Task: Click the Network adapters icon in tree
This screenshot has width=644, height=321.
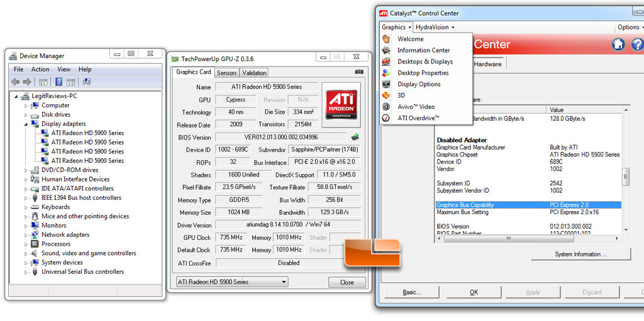Action: tap(35, 235)
